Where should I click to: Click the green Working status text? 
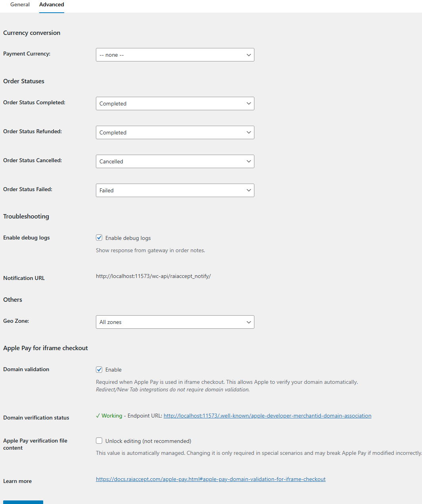(x=112, y=416)
